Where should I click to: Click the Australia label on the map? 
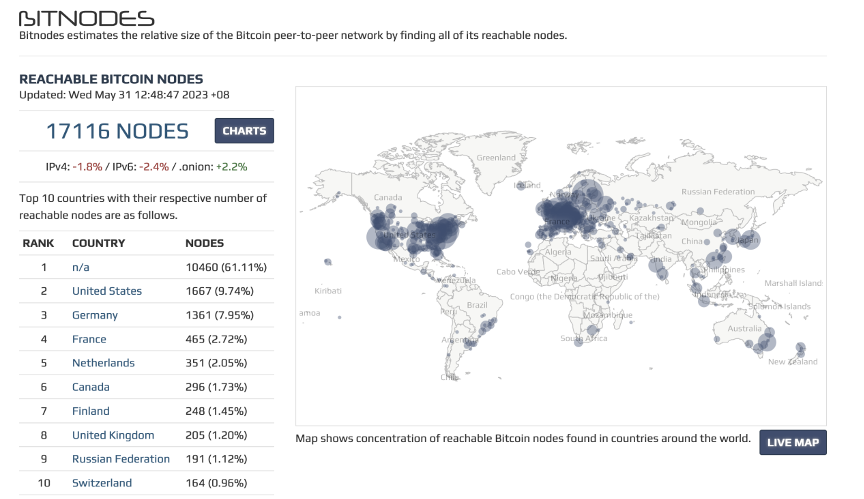click(744, 329)
